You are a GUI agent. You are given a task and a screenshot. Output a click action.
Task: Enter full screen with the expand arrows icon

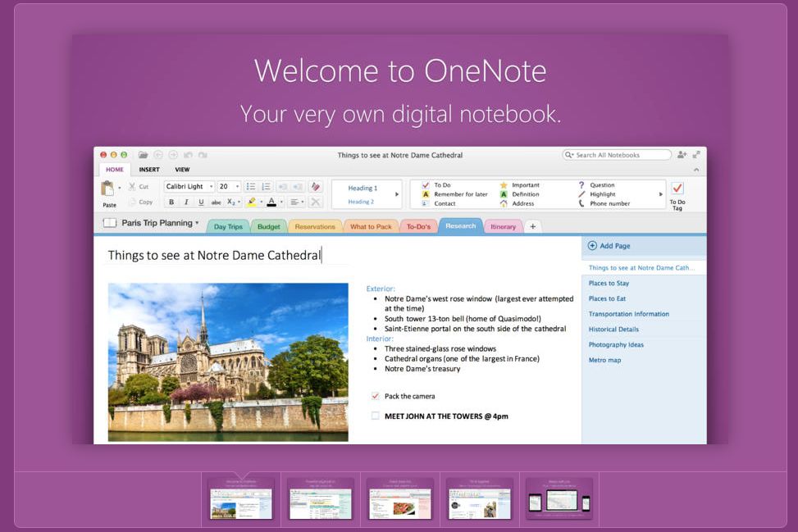[x=696, y=155]
